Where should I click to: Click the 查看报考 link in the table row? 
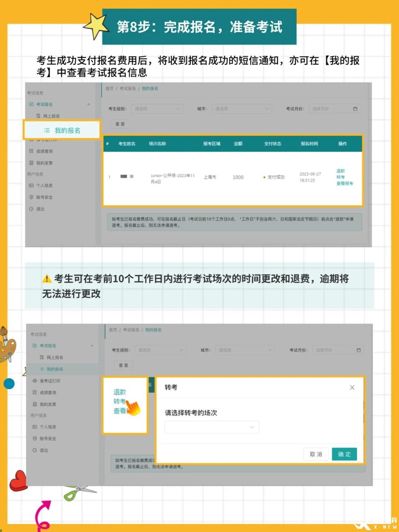(345, 184)
